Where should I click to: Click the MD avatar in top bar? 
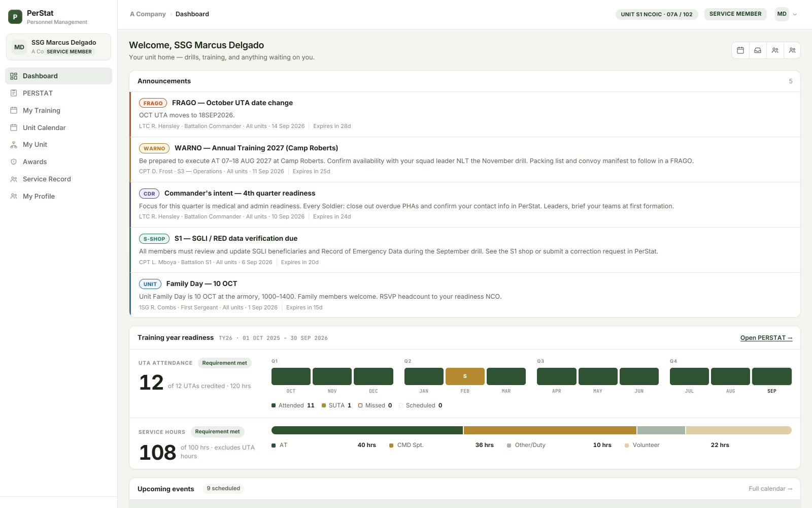pyautogui.click(x=782, y=14)
